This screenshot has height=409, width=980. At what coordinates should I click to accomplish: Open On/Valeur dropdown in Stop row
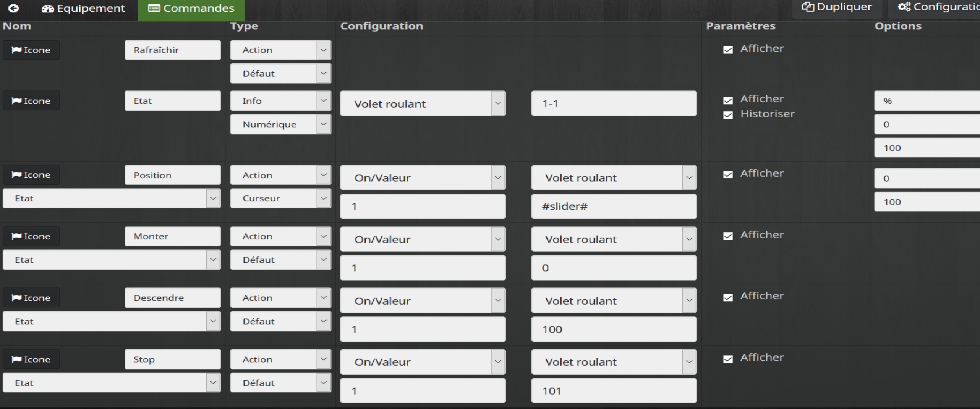pos(423,362)
